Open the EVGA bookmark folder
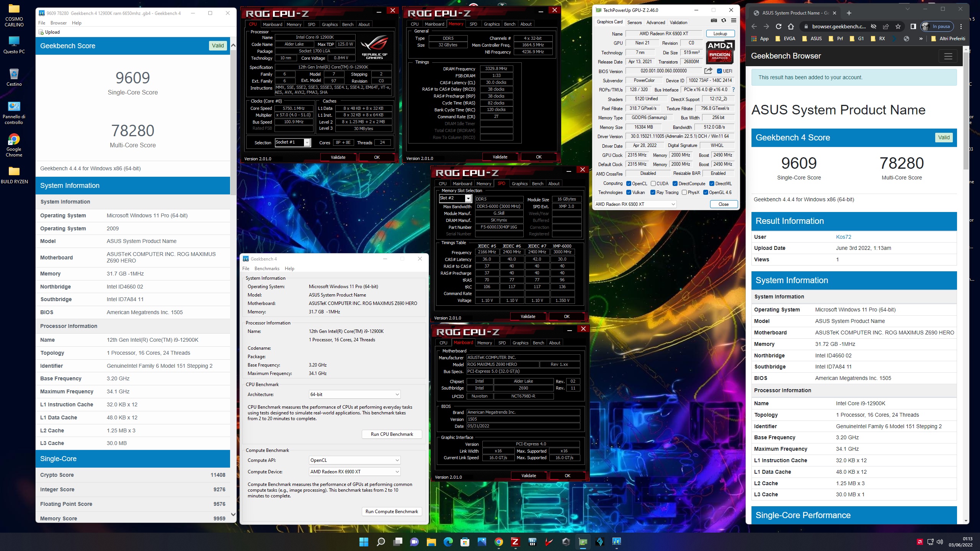Screen dimensions: 980x551 [x=785, y=39]
